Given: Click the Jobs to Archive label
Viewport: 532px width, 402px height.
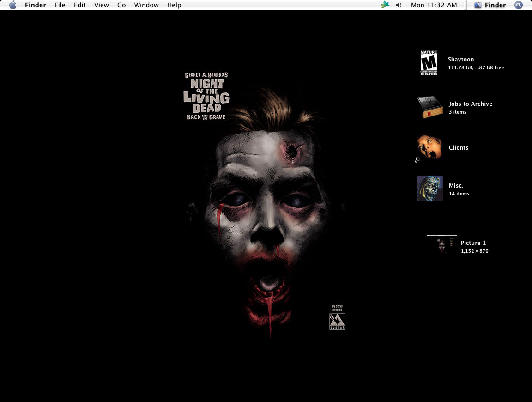Looking at the screenshot, I should pyautogui.click(x=471, y=104).
